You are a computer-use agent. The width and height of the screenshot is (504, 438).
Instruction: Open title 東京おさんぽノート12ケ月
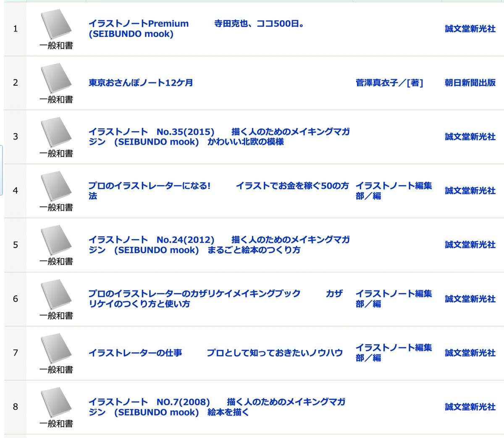point(141,83)
